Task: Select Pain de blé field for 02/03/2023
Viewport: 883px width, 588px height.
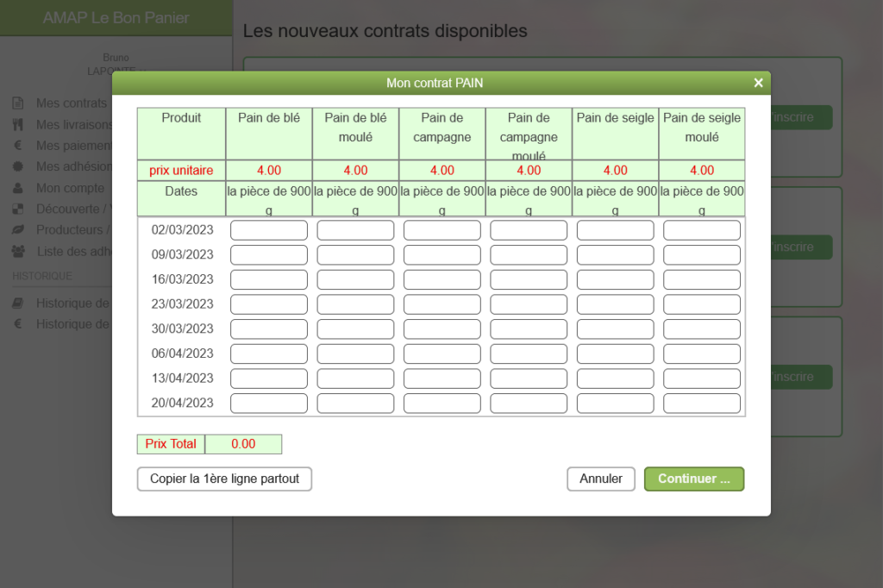Action: tap(268, 230)
